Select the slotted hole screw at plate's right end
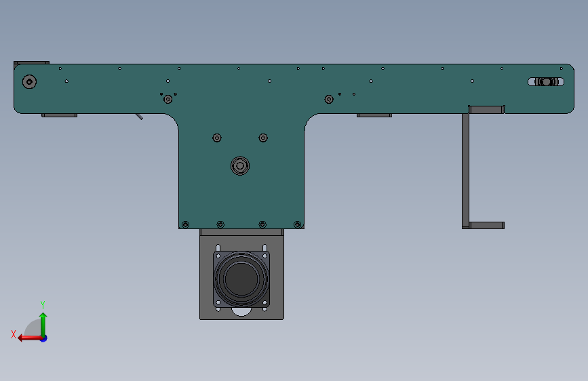 click(x=547, y=82)
